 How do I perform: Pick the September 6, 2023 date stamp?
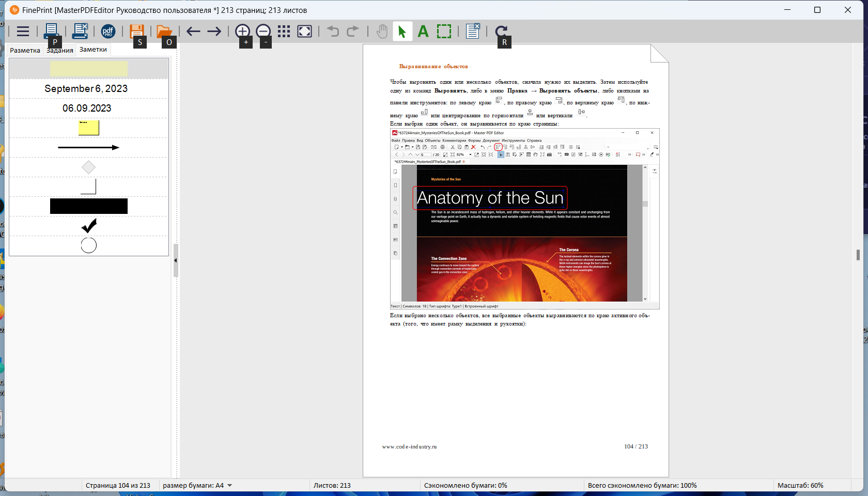pos(86,88)
